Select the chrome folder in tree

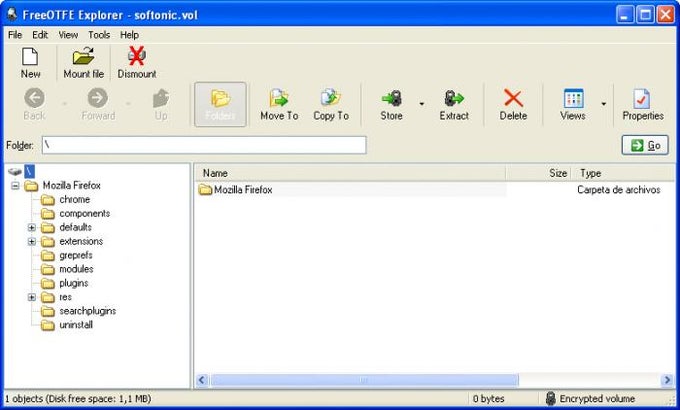tap(75, 200)
